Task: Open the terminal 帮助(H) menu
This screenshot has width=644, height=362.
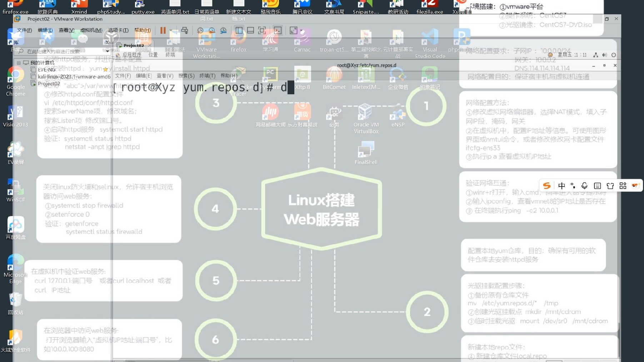Action: (229, 76)
